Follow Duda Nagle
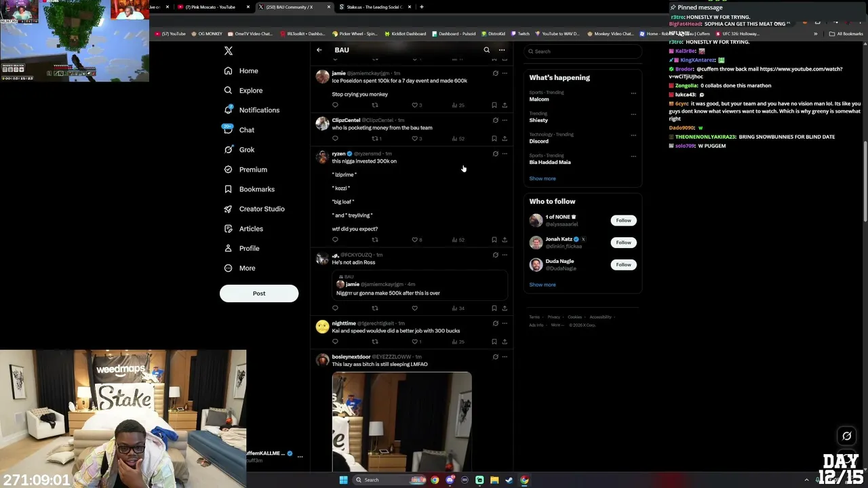 tap(623, 264)
